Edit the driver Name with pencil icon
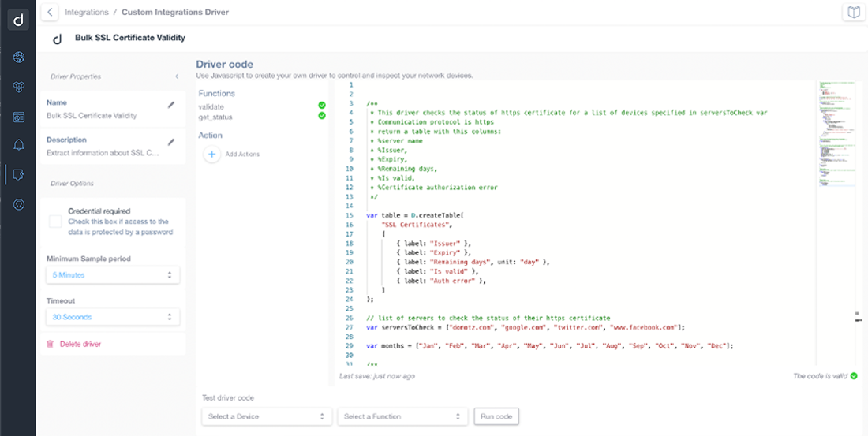Viewport: 868px width, 436px height. coord(171,105)
